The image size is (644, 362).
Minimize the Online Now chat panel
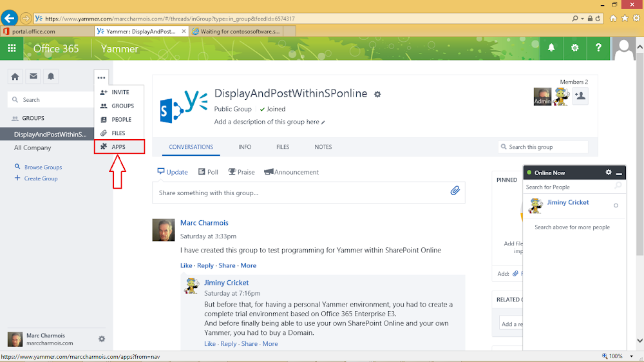(619, 173)
